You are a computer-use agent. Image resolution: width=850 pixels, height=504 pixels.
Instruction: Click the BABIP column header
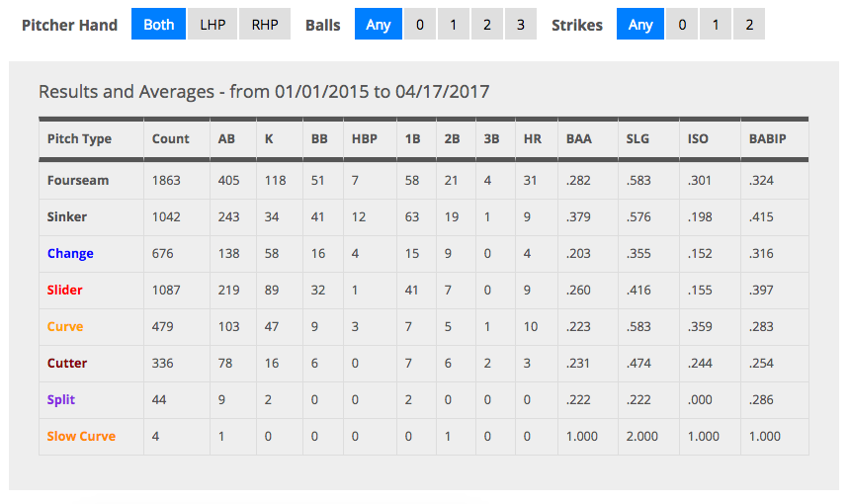pyautogui.click(x=767, y=138)
